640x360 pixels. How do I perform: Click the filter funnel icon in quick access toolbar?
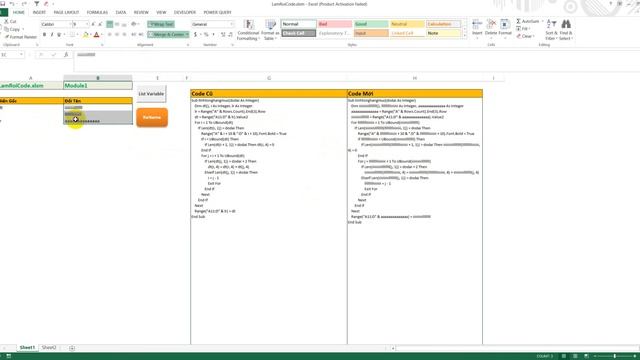36,4
